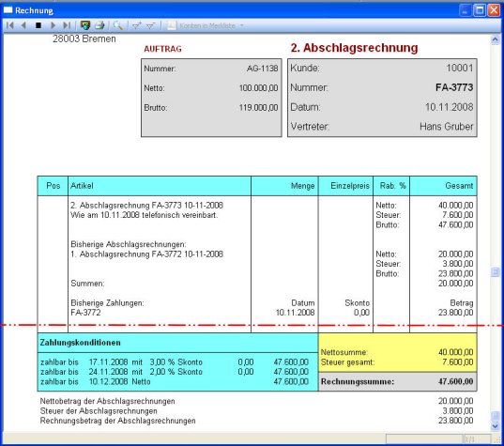Minimize the Rechnung window
This screenshot has height=446, width=504.
pos(465,10)
